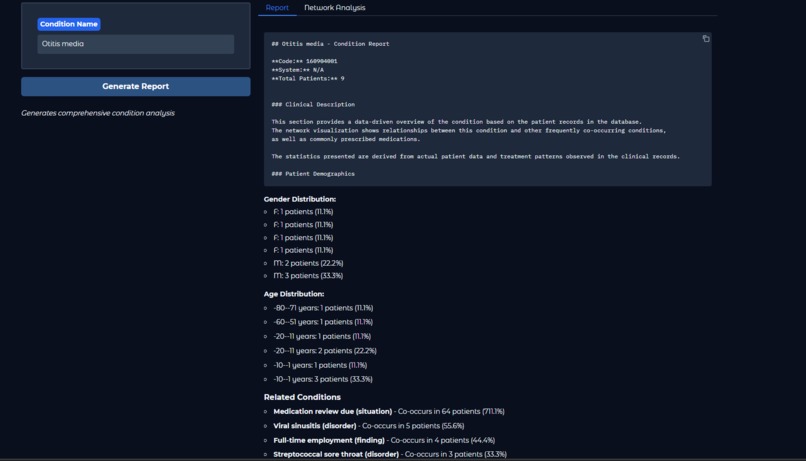806x461 pixels.
Task: Click the '## Otitis media - Condition Report' heading
Action: pyautogui.click(x=330, y=44)
